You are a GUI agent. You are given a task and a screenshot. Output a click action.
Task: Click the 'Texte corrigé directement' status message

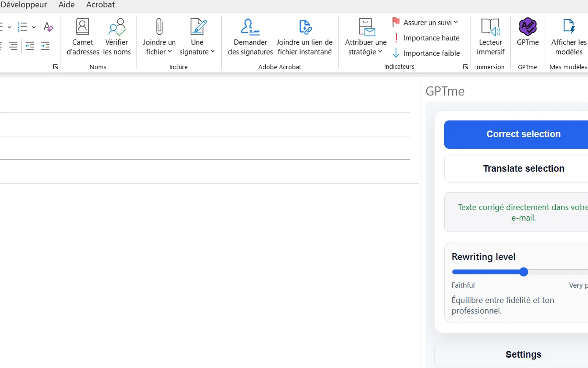click(523, 212)
